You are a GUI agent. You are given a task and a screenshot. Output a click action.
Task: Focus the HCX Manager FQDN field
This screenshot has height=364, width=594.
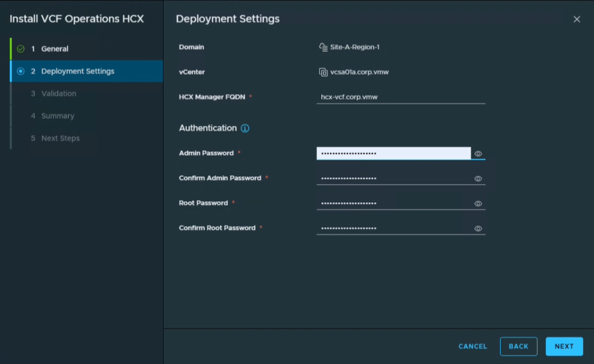tap(401, 97)
